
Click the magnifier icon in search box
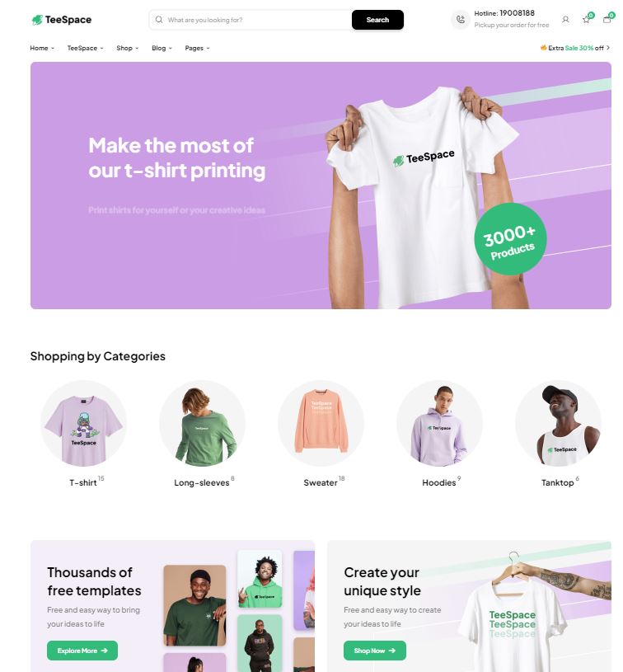pos(159,20)
